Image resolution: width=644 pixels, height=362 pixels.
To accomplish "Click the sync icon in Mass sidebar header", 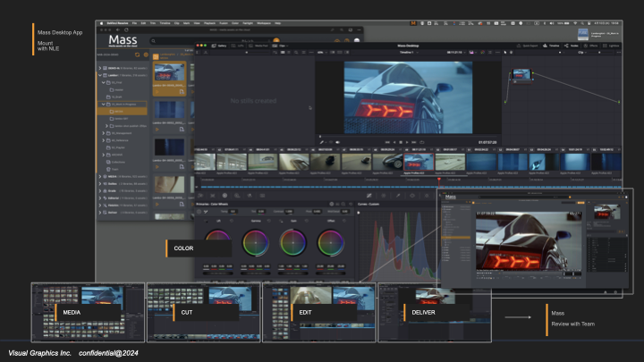I will tap(137, 55).
